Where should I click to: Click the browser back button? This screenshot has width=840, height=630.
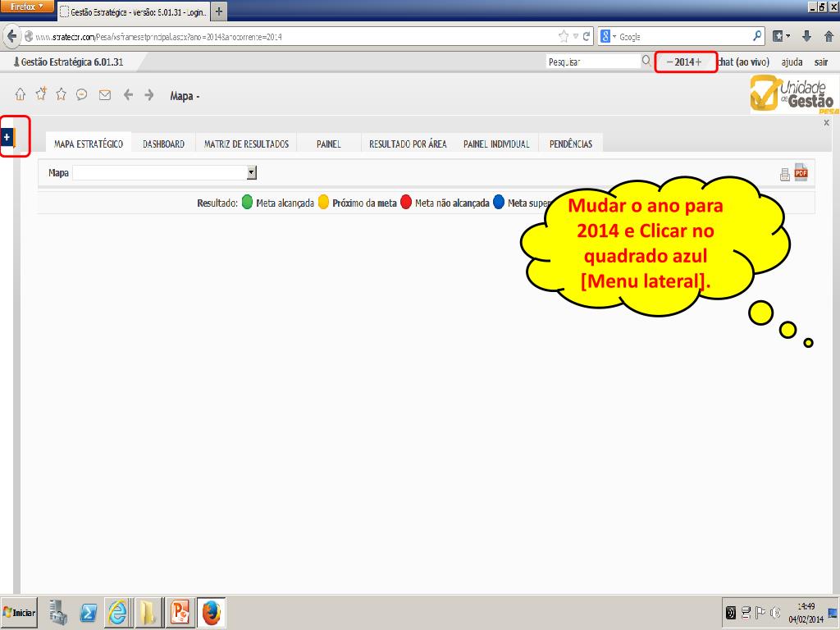coord(11,36)
